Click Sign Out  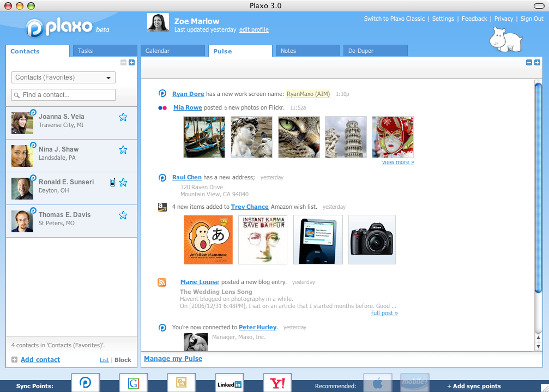[x=532, y=19]
